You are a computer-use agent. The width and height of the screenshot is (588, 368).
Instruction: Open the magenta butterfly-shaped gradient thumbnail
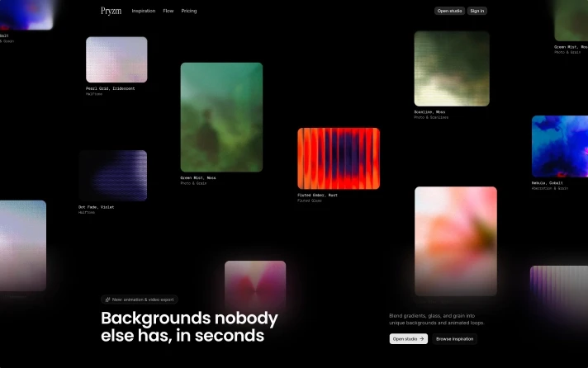tap(255, 286)
